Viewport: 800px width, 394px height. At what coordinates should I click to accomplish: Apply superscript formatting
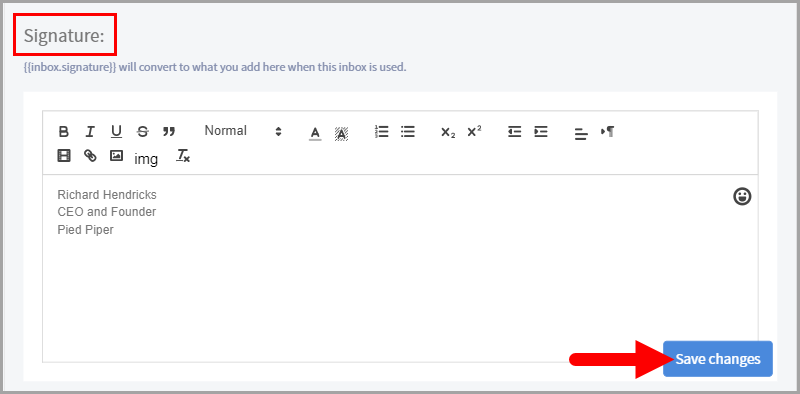coord(474,131)
